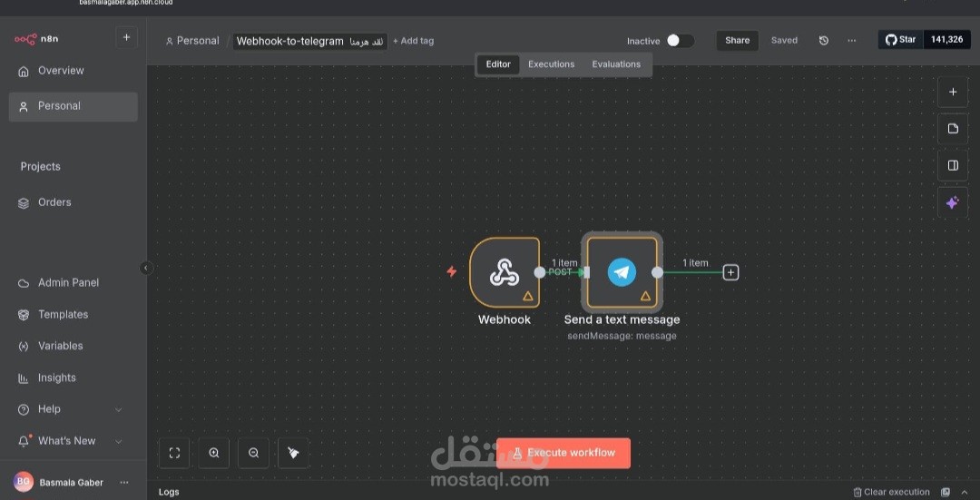Go to Templates
Screen dimensions: 980x500
pos(73,314)
